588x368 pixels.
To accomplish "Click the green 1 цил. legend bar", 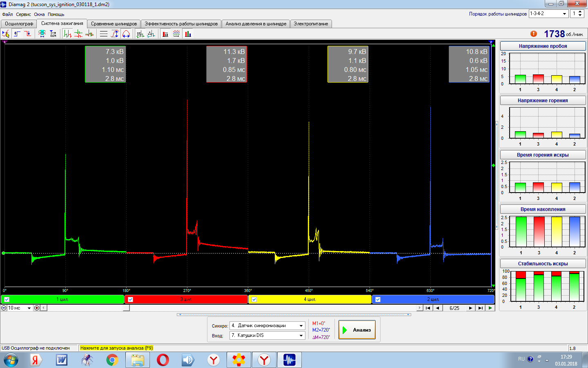I will point(62,299).
